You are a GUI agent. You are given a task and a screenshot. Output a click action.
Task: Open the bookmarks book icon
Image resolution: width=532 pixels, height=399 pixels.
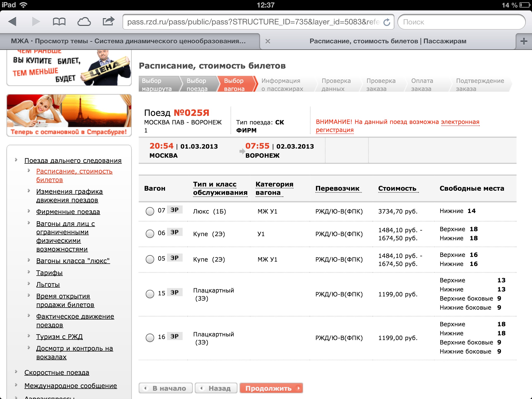(x=59, y=22)
